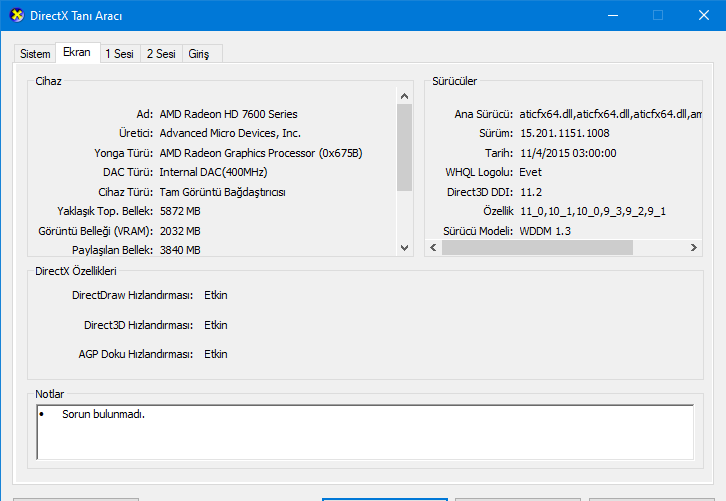This screenshot has width=726, height=501.
Task: Open the 1 Sesi tab
Action: 119,54
